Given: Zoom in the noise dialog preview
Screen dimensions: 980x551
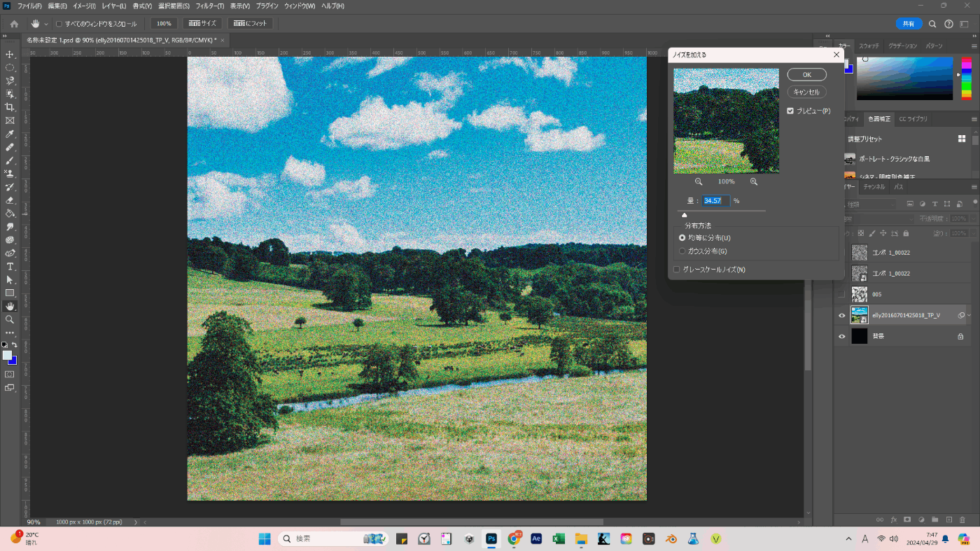Looking at the screenshot, I should [754, 181].
